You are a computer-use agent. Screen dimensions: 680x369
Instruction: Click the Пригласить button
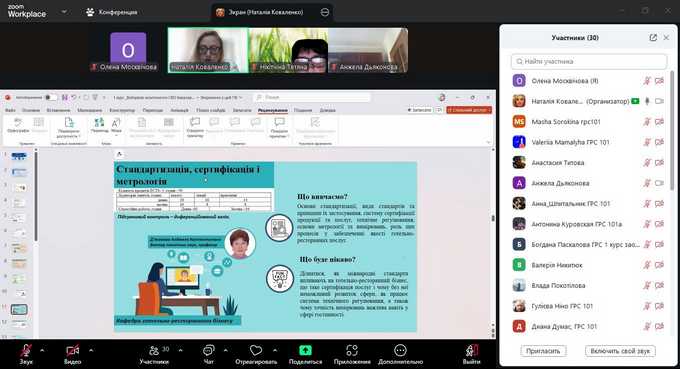[543, 351]
